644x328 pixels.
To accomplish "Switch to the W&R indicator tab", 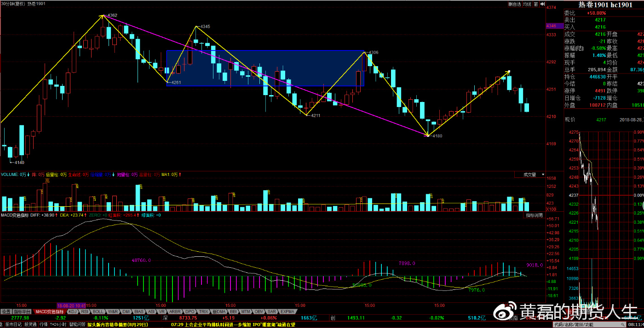I will 114,311.
